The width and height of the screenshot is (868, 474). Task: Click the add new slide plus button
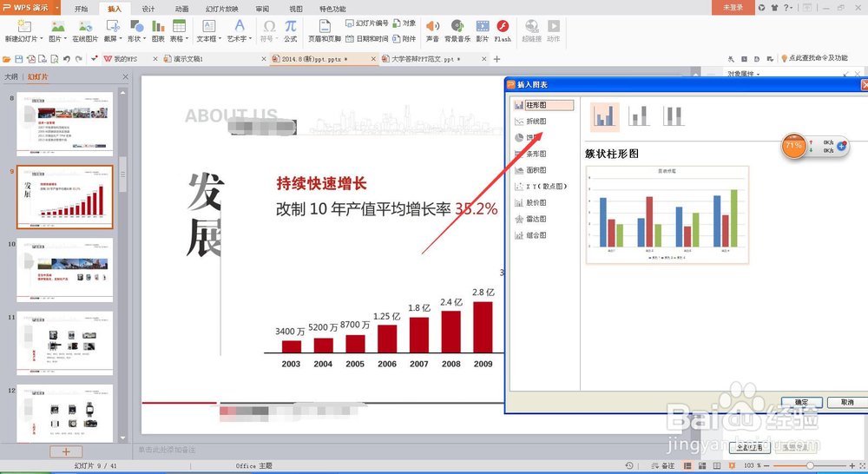coord(66,451)
